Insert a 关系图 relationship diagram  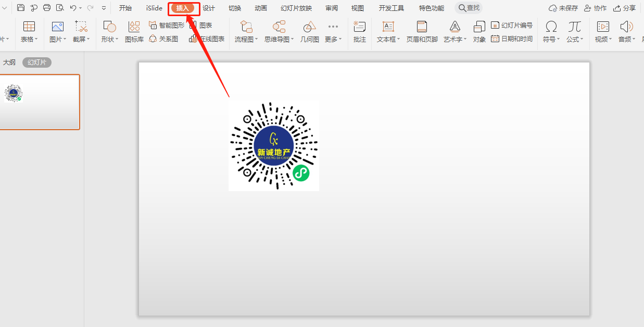pos(164,39)
